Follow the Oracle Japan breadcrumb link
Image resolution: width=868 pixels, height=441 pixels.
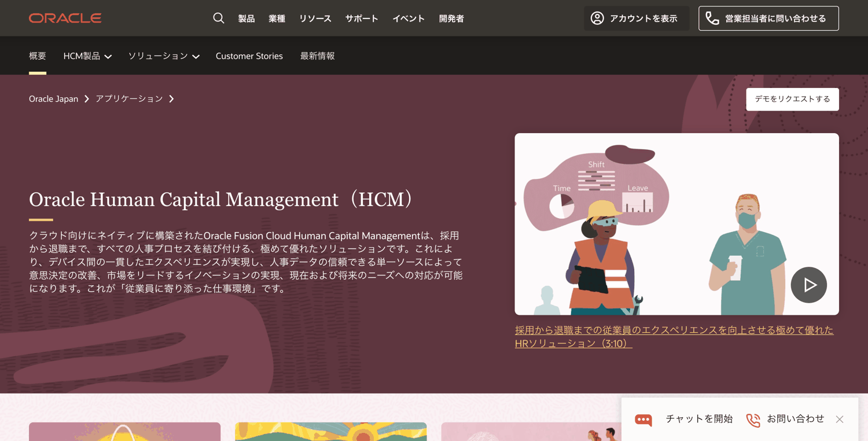[x=53, y=99]
